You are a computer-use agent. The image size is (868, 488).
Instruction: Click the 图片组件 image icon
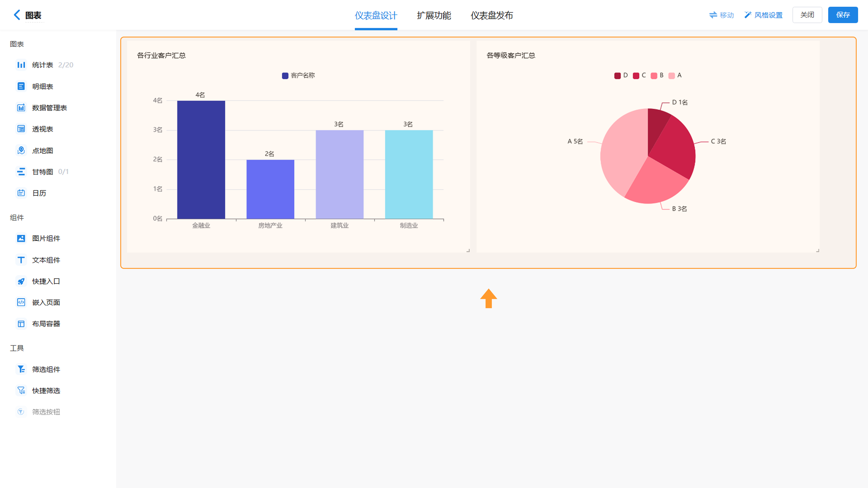(21, 238)
